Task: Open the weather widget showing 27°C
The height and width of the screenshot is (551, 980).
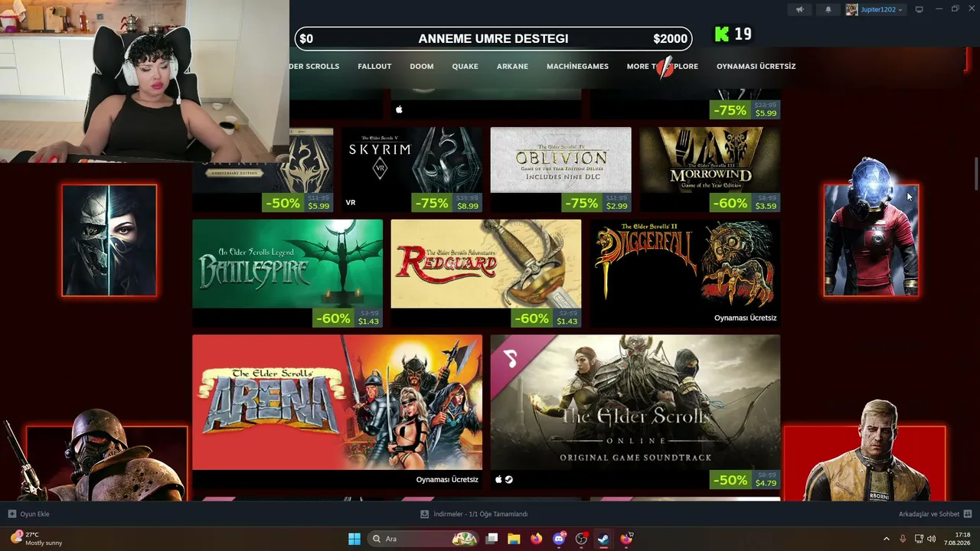Action: click(x=36, y=539)
